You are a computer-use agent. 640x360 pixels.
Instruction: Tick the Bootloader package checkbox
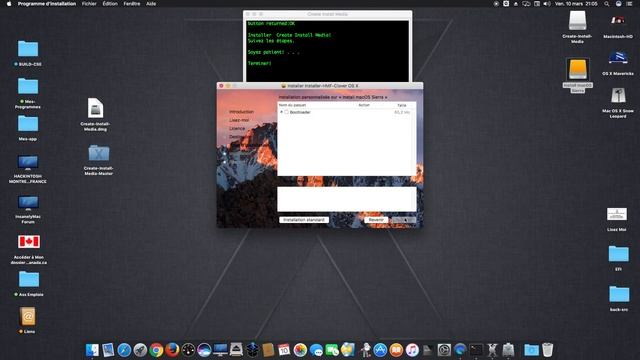click(x=287, y=112)
